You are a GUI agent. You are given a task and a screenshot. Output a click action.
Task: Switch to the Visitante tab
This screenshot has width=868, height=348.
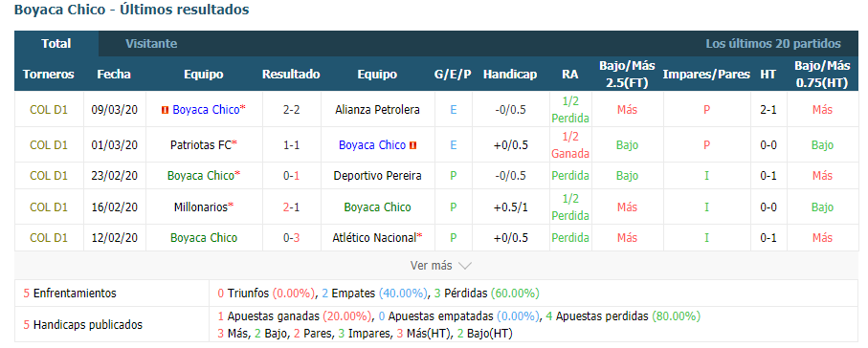(x=151, y=44)
